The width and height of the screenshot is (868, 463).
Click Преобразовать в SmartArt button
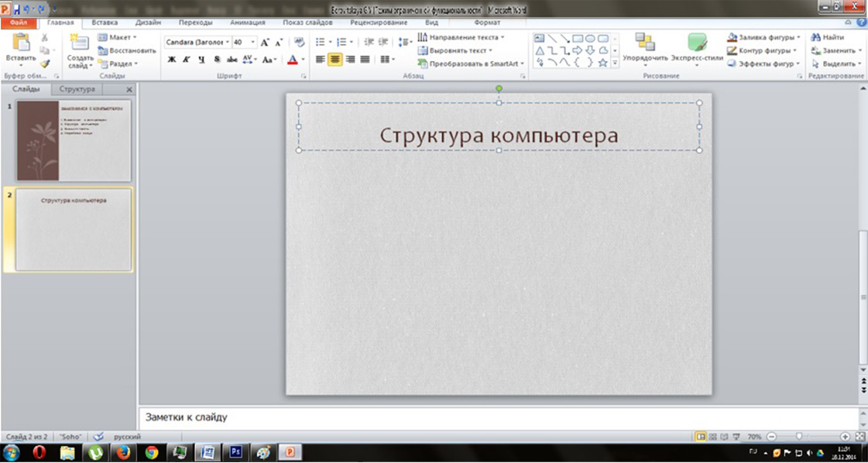coord(471,63)
